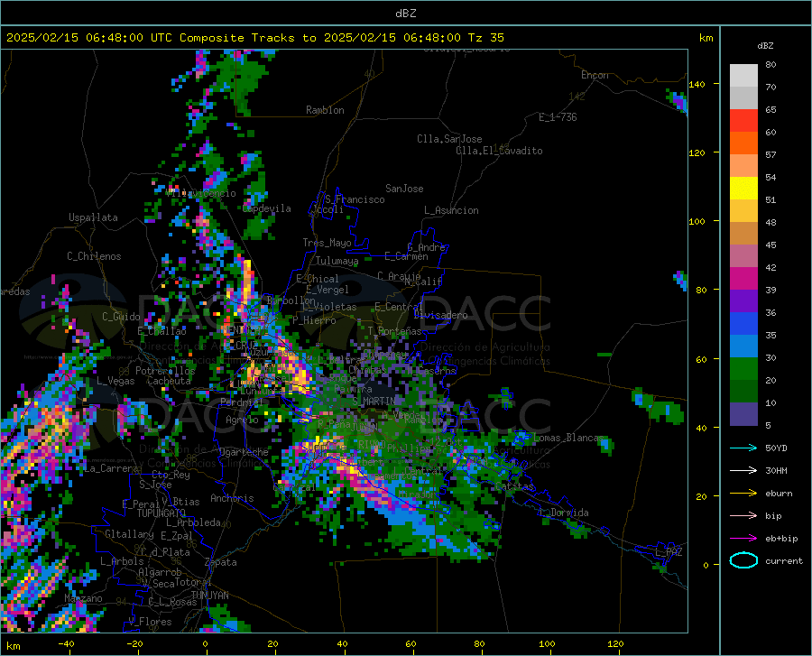Click the white 30HM arrow legend icon
The image size is (812, 656).
743,471
